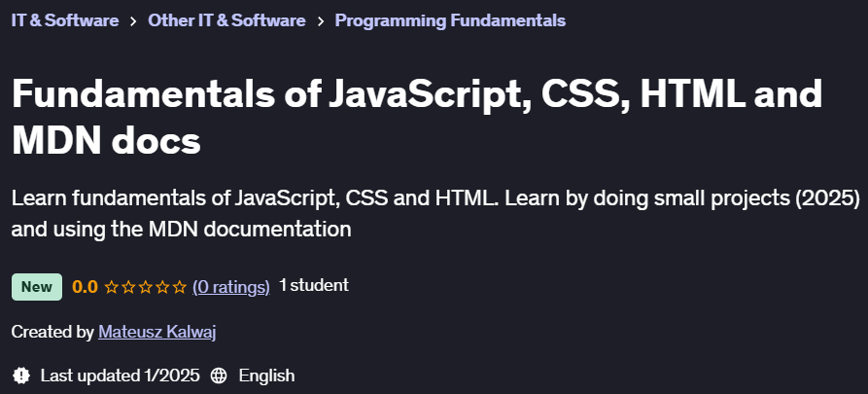This screenshot has width=868, height=394.
Task: Open the IT & Software breadcrumb
Action: coord(65,20)
